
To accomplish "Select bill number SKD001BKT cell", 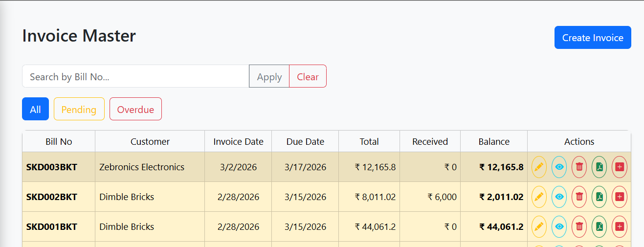I will [59, 226].
